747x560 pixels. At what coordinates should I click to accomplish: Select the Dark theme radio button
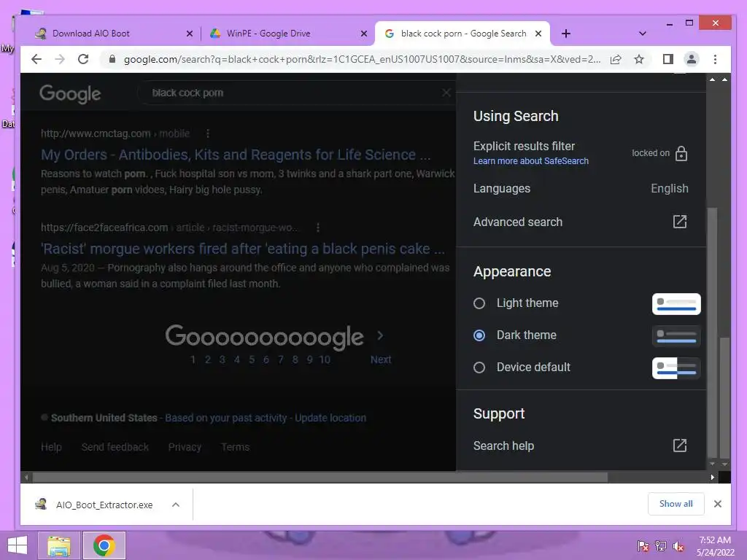(479, 335)
